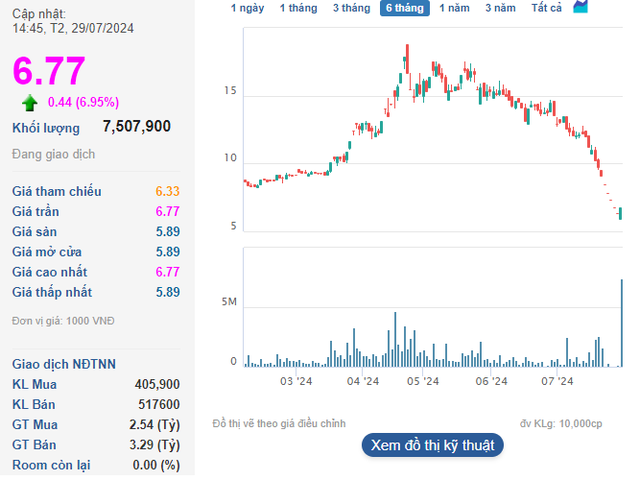Click the đv KLg: 10,000cp note

pos(561,424)
